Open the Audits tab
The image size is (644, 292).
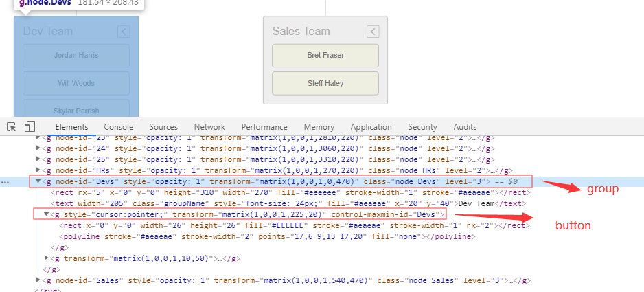[x=465, y=127]
